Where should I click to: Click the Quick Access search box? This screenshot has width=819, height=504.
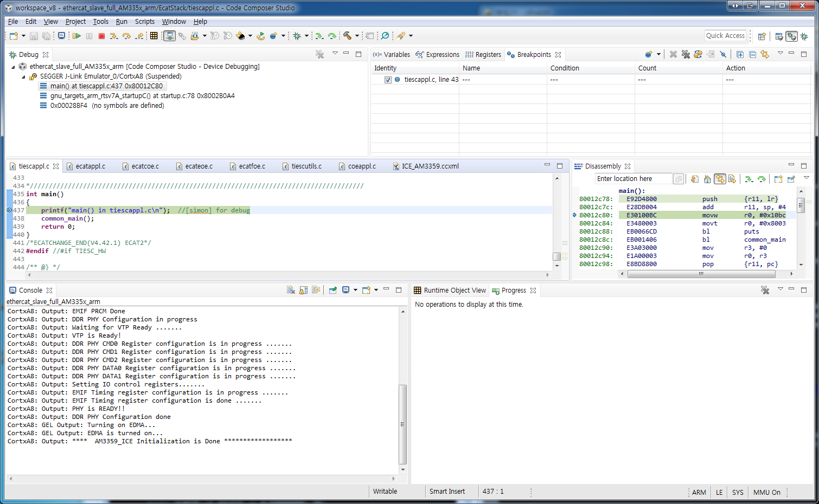coord(725,36)
